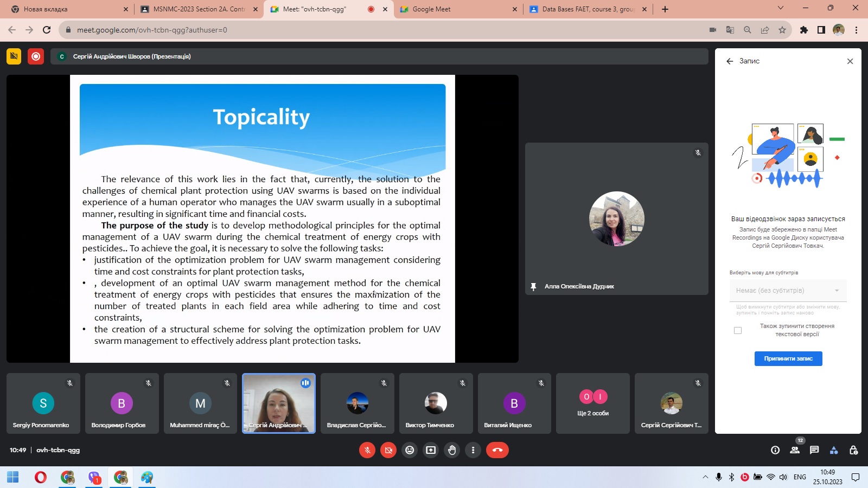Click the raise hand icon
This screenshot has height=488, width=868.
(x=452, y=450)
